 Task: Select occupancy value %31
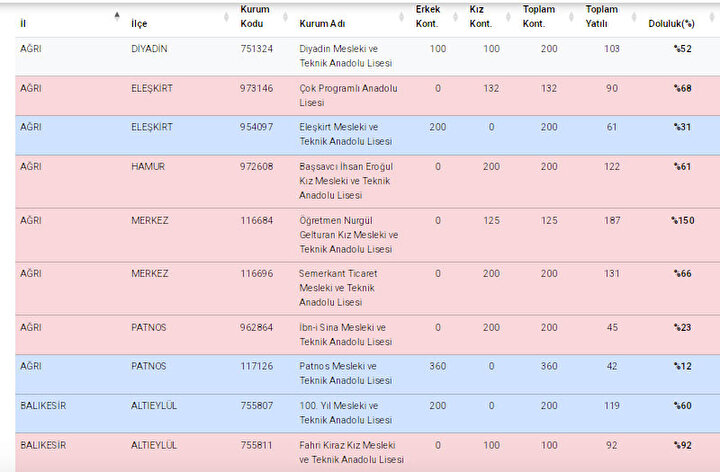(x=682, y=127)
